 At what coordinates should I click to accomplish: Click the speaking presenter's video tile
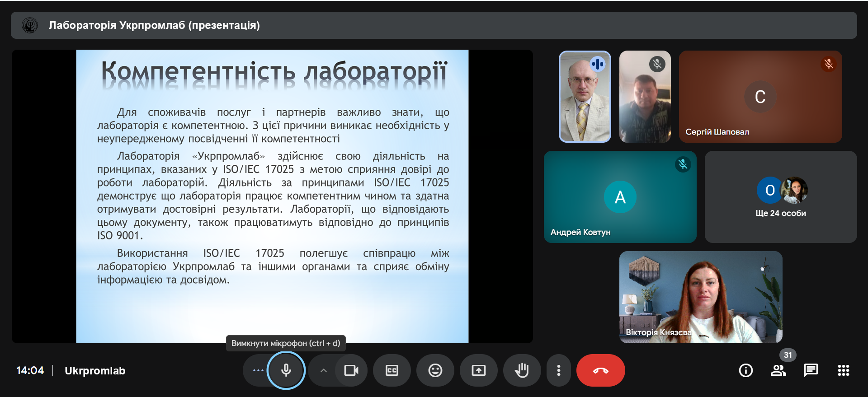point(585,97)
